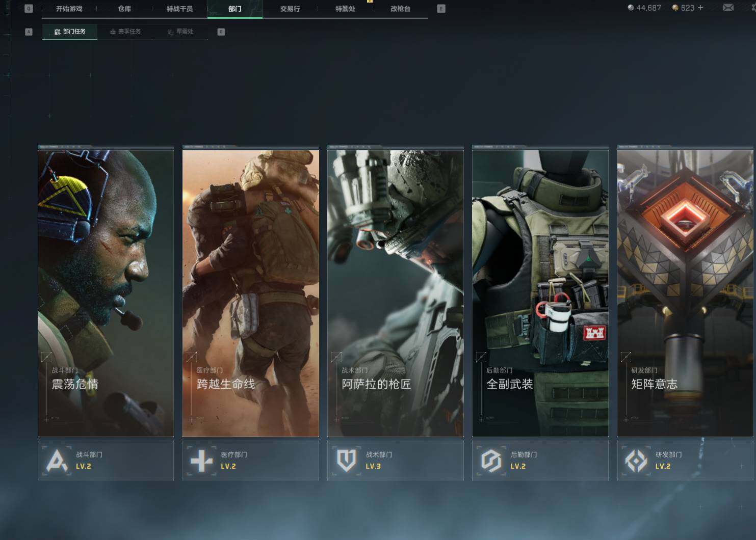Click the 后勤部门 LV.2 level panel
Viewport: 756px width, 540px height.
pos(540,461)
